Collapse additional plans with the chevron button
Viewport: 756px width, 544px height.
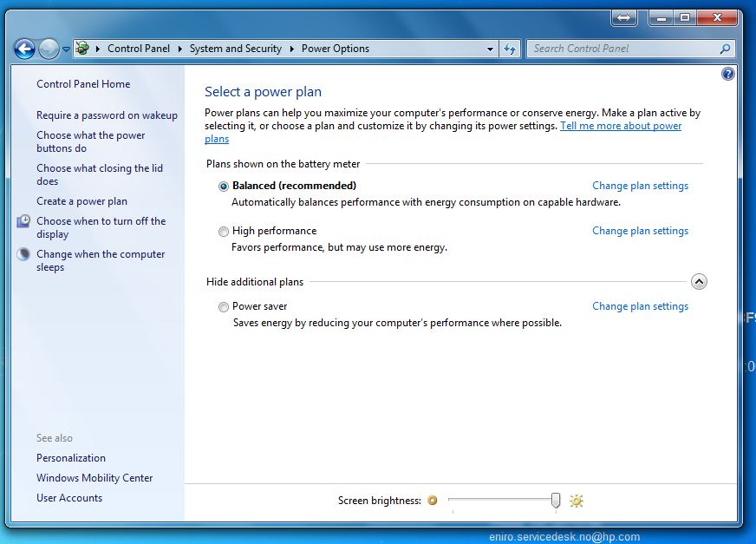[x=699, y=281]
